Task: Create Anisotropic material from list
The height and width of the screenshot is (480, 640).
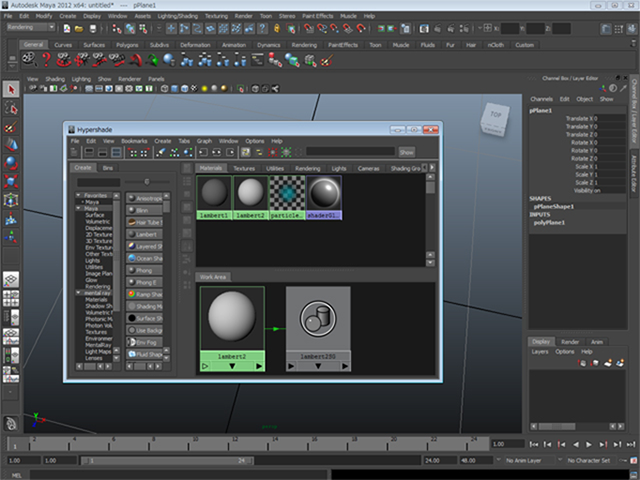Action: point(144,198)
